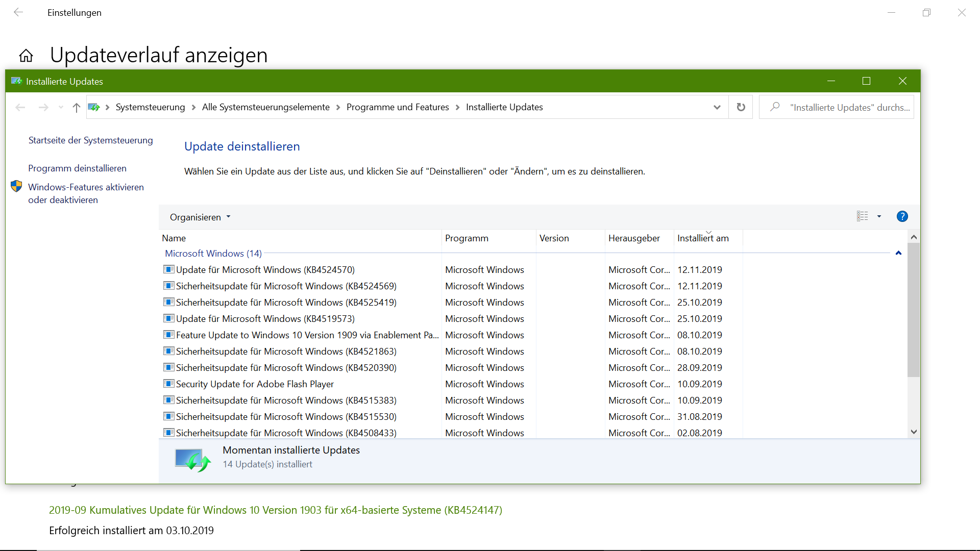Image resolution: width=980 pixels, height=551 pixels.
Task: Open Startseite der Systemsteuerung link
Action: point(90,140)
